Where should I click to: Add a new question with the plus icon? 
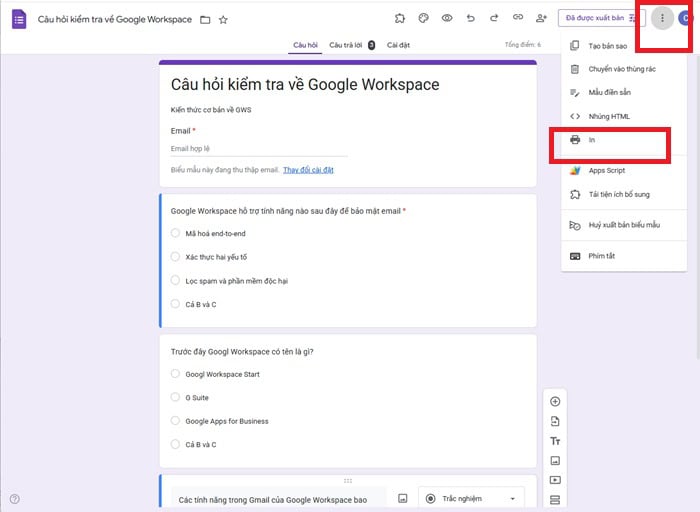(555, 401)
